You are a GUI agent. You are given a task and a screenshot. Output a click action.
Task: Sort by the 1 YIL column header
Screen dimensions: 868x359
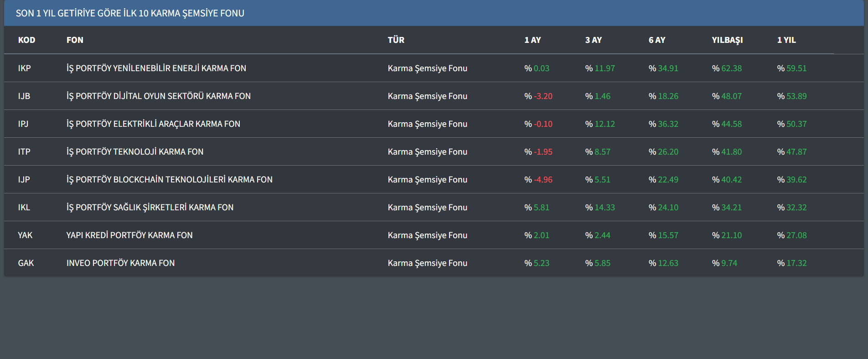click(x=786, y=40)
